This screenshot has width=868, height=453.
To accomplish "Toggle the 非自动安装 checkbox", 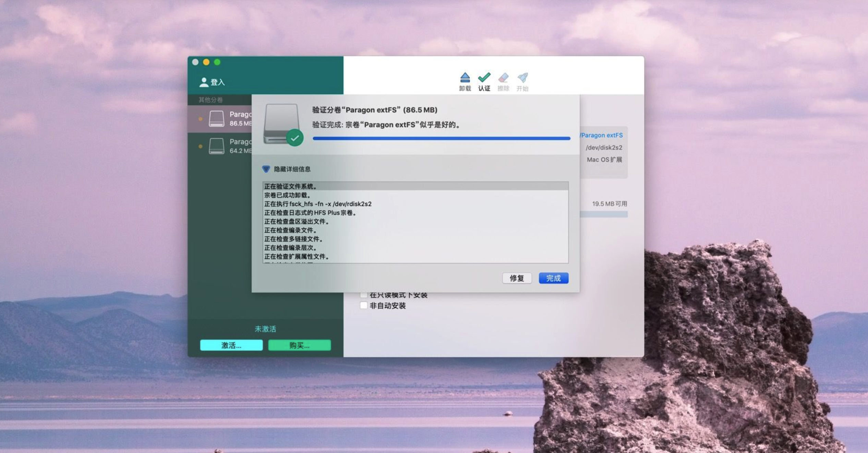I will (x=364, y=305).
